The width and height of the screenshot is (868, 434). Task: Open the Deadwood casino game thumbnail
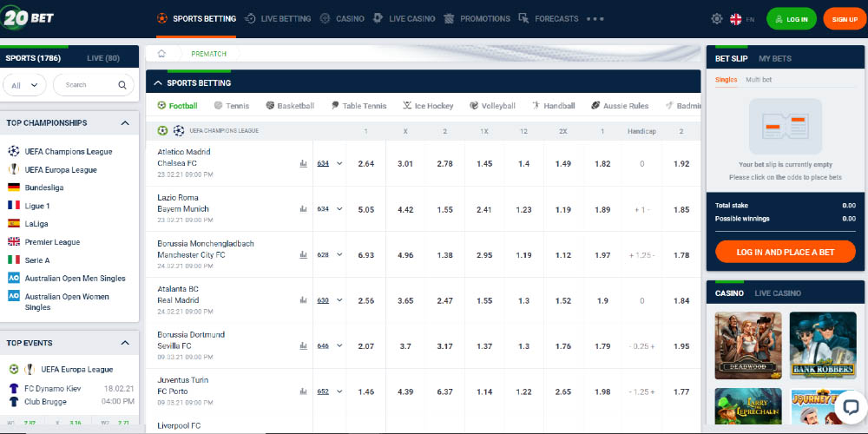[x=748, y=345]
